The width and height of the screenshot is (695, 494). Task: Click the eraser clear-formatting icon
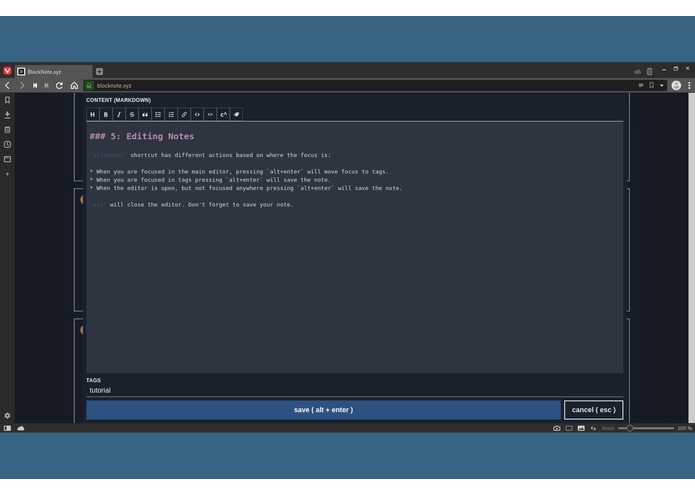point(237,114)
